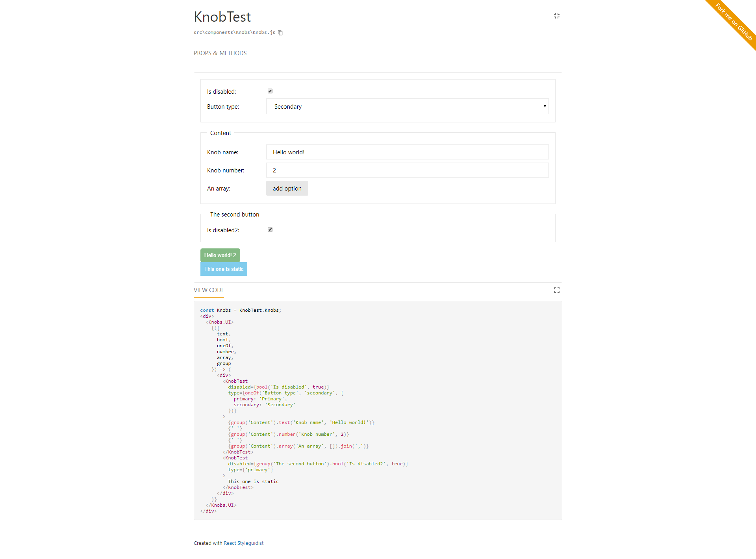Click inside the Knob number input
756x559 pixels.
(408, 170)
